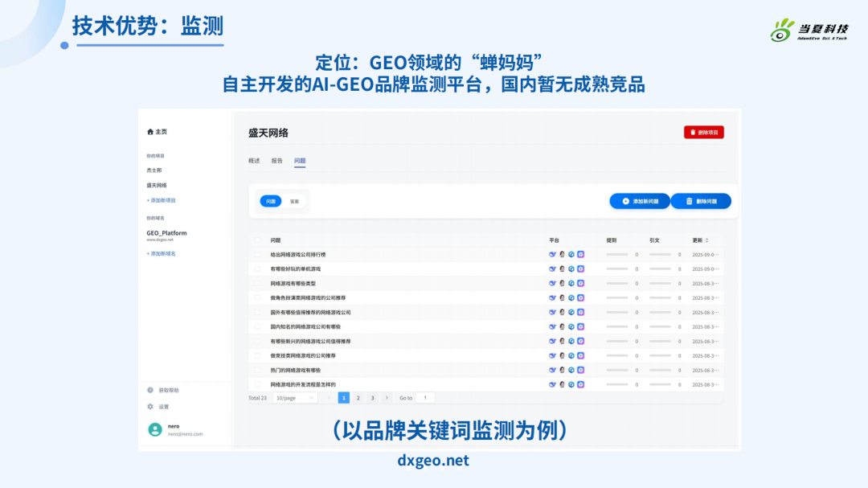This screenshot has height=488, width=868.
Task: Click purple square icon in 做角色扮演类网络游戏的公司推荐 row
Action: 581,298
